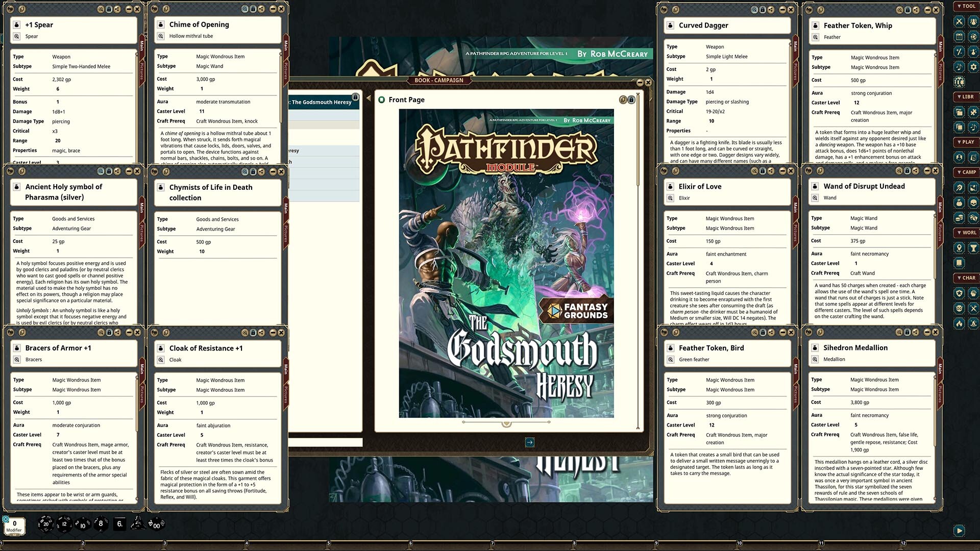Roll the d12 die
The height and width of the screenshot is (551, 980).
coord(64,523)
